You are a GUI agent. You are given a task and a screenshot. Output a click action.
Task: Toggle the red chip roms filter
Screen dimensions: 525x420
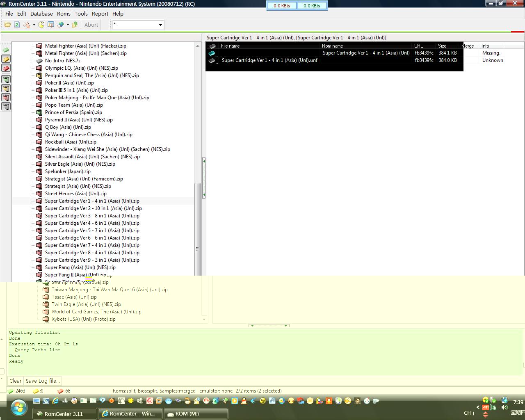6,68
